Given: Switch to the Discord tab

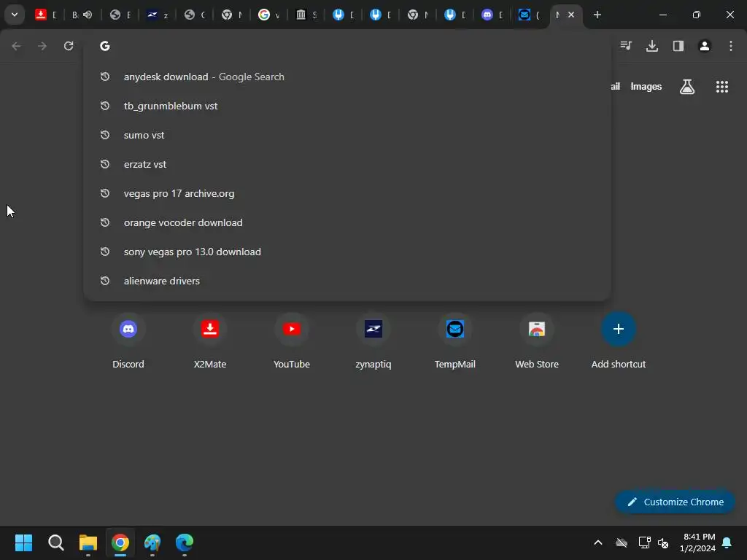Looking at the screenshot, I should click(x=492, y=15).
